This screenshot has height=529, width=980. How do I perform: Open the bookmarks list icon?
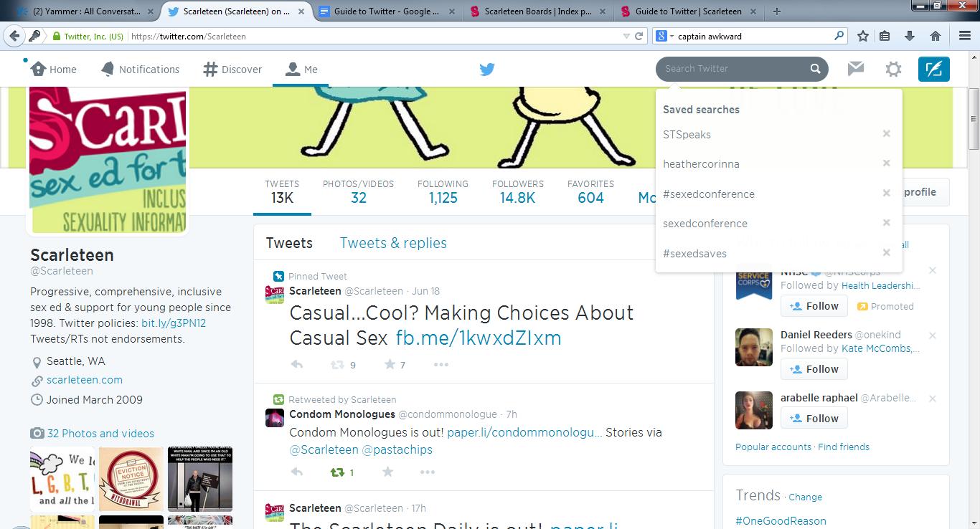(885, 36)
